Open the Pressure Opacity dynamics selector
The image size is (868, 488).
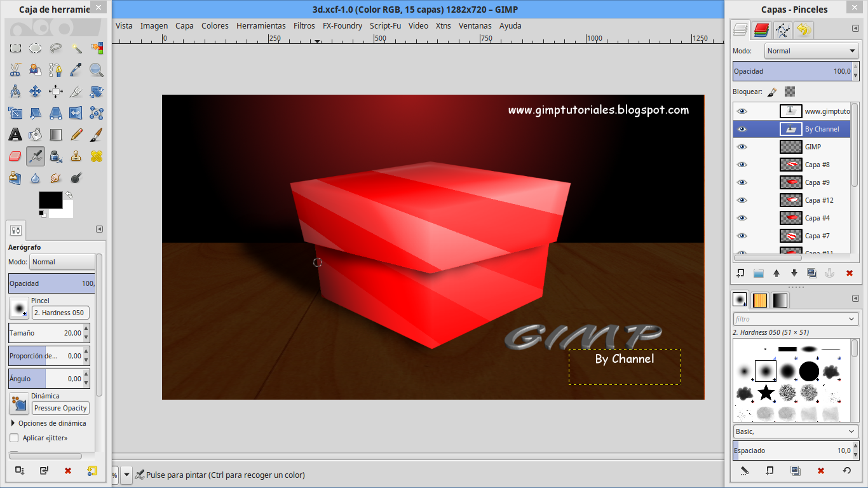[x=60, y=407]
